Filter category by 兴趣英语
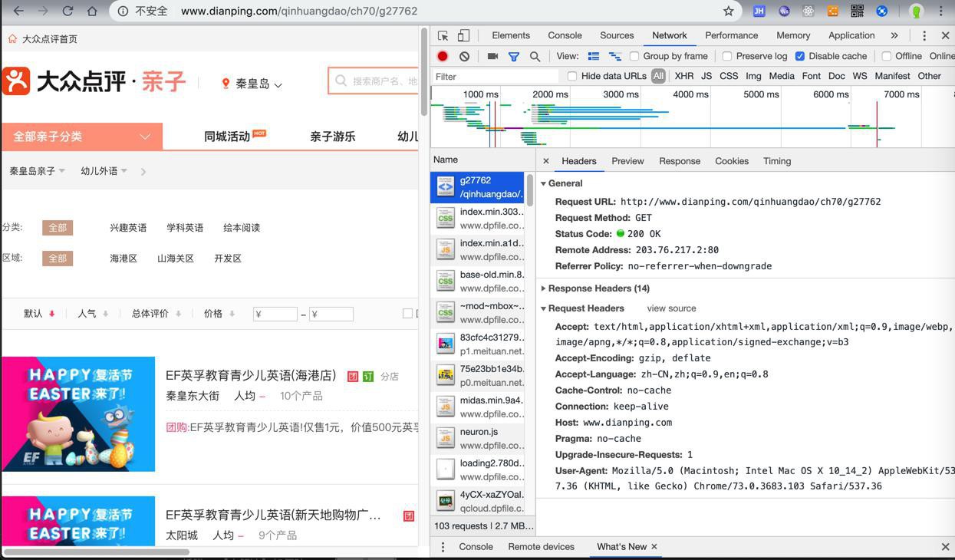 (128, 228)
